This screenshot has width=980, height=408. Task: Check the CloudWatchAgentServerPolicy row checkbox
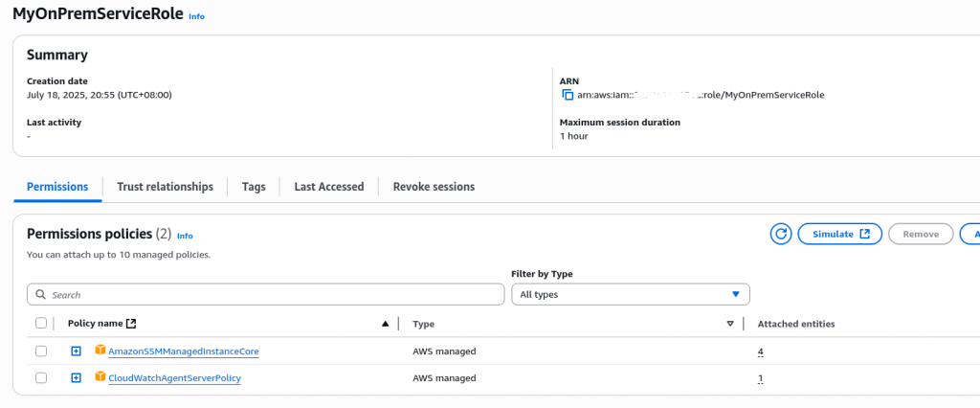(41, 378)
